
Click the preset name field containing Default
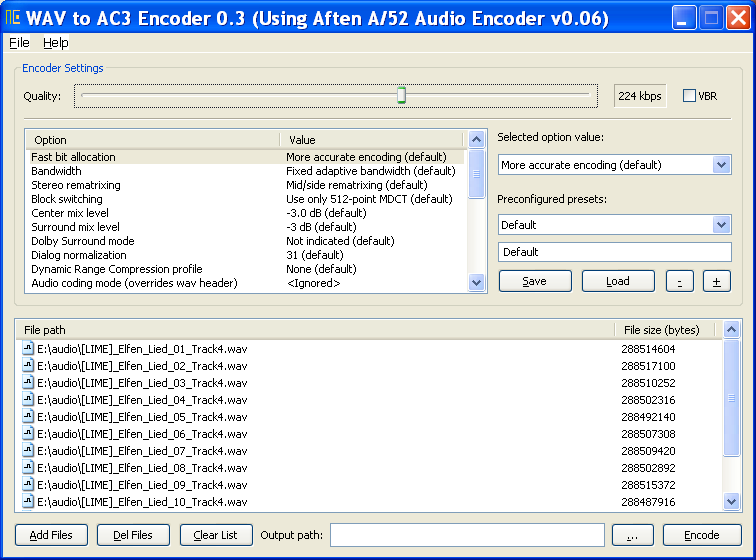click(615, 252)
